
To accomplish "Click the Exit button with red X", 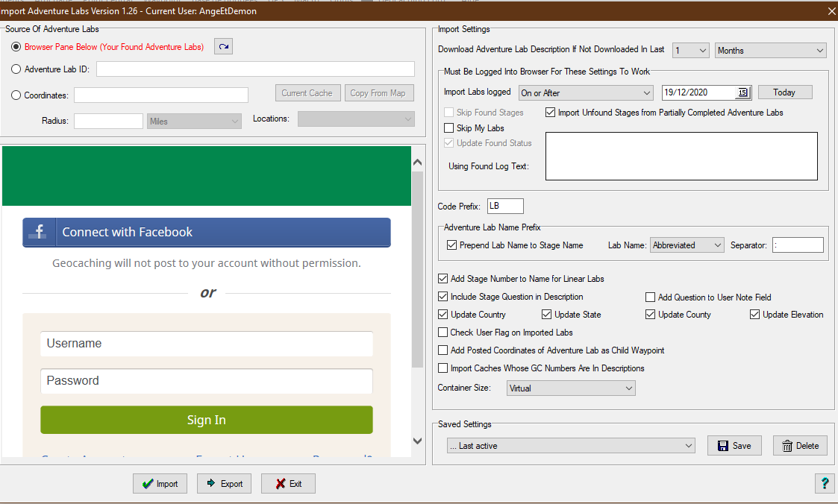I will coord(288,484).
